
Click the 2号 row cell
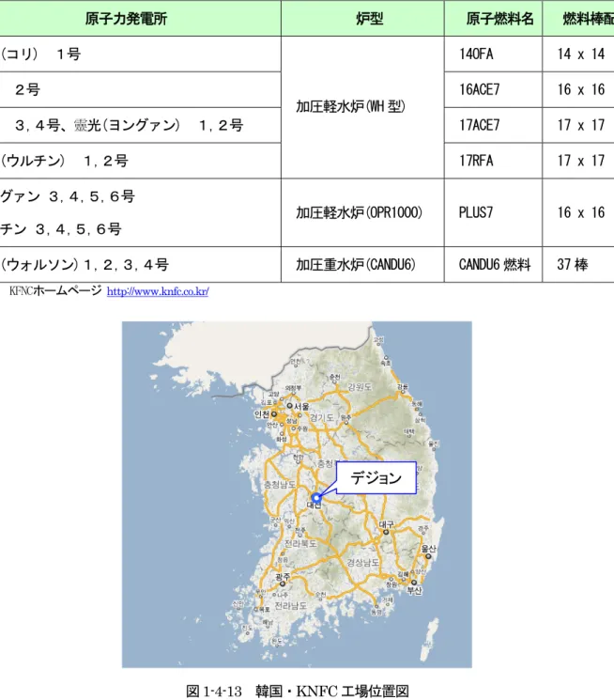coord(140,90)
